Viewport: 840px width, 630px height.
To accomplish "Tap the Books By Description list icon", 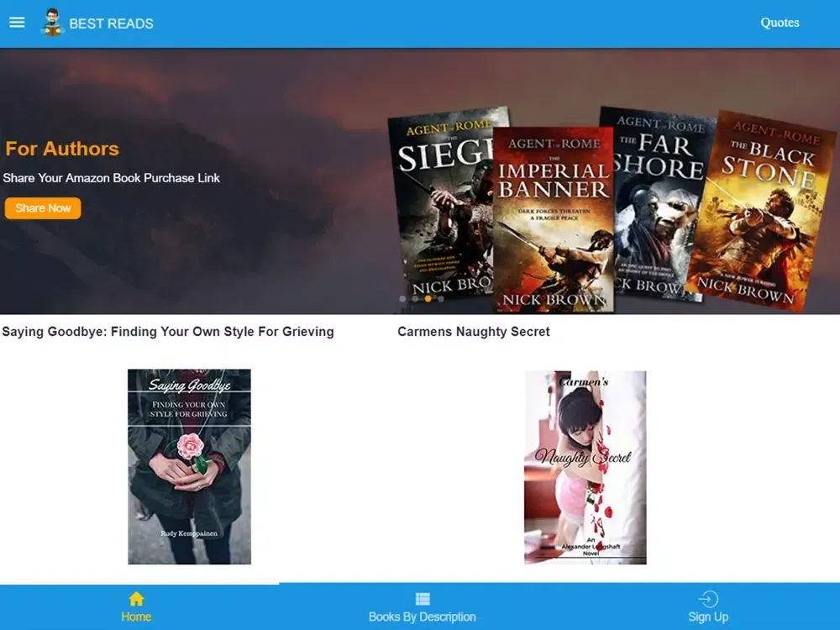I will [423, 599].
